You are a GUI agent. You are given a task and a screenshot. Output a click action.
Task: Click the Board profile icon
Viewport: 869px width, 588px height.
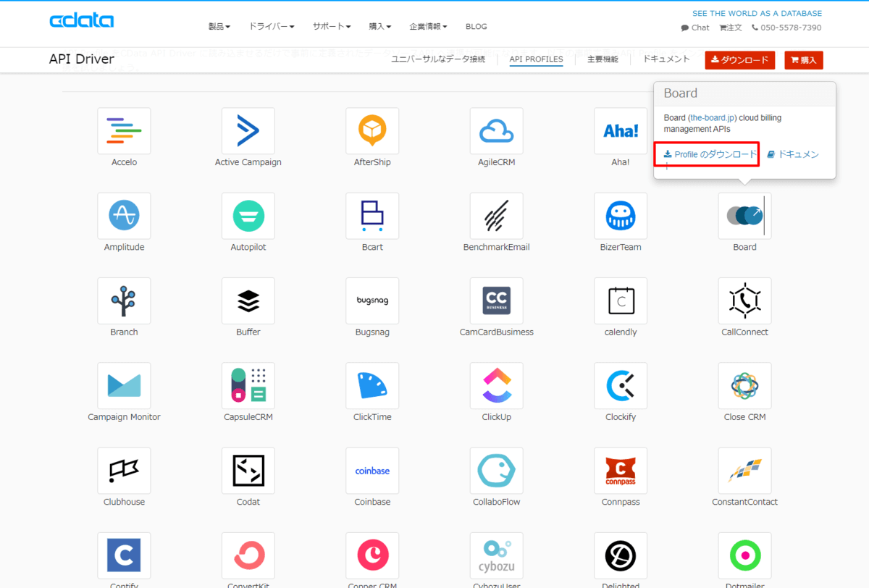click(744, 216)
